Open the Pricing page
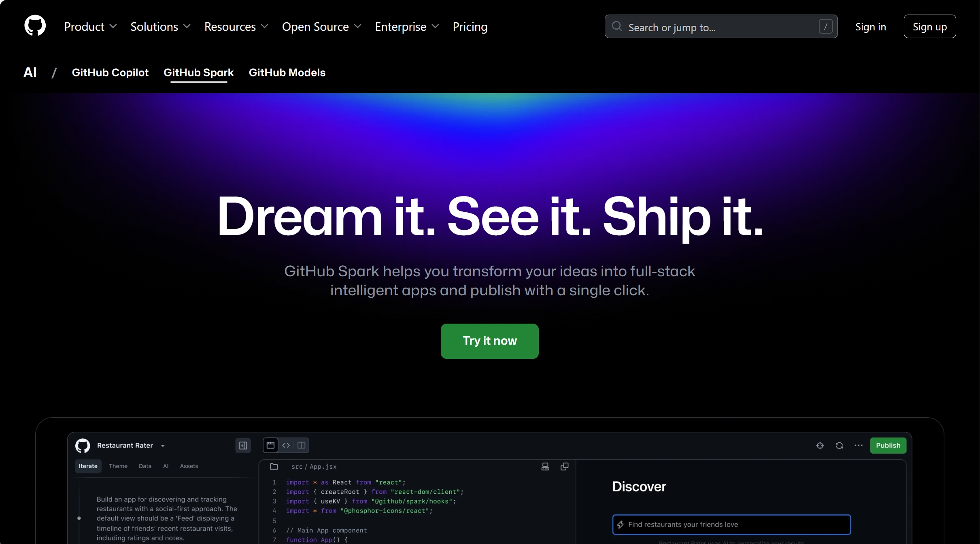This screenshot has height=544, width=980. point(470,27)
